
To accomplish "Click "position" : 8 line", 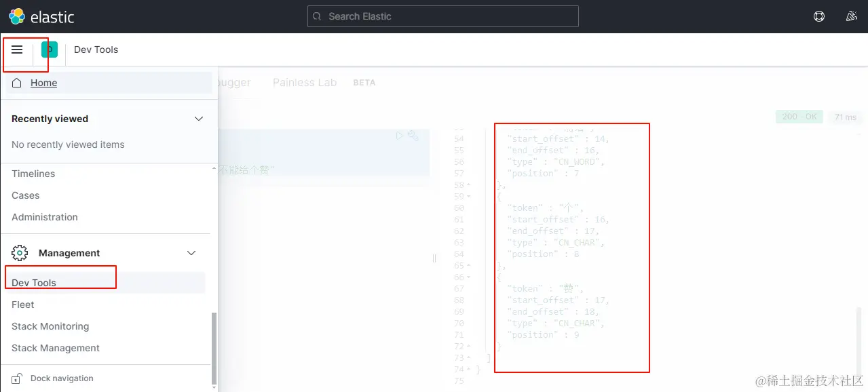I will click(543, 254).
